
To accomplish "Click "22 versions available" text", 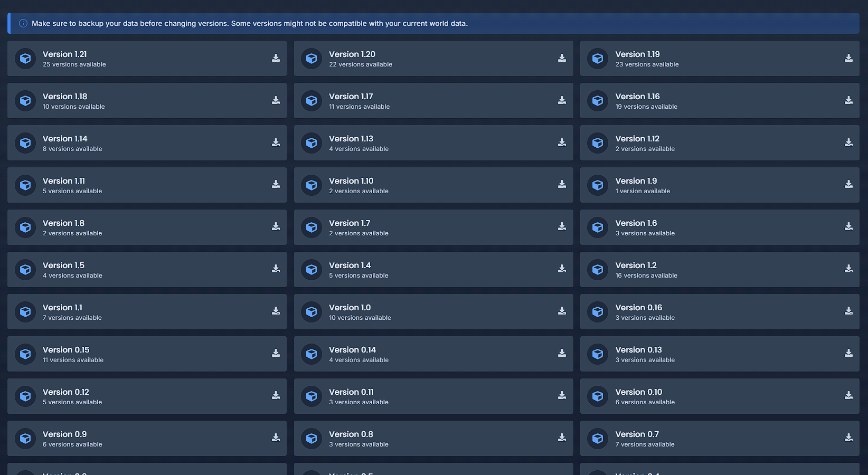I will pos(361,64).
